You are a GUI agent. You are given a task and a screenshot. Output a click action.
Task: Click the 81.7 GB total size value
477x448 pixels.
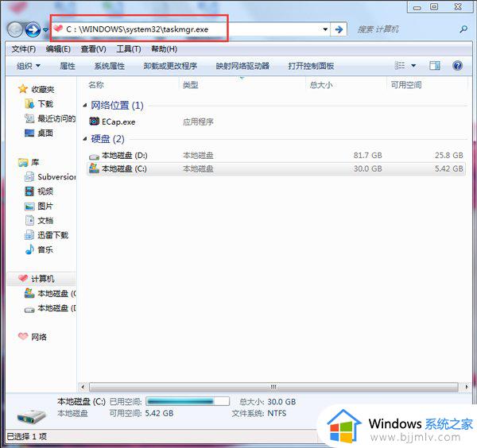point(367,156)
